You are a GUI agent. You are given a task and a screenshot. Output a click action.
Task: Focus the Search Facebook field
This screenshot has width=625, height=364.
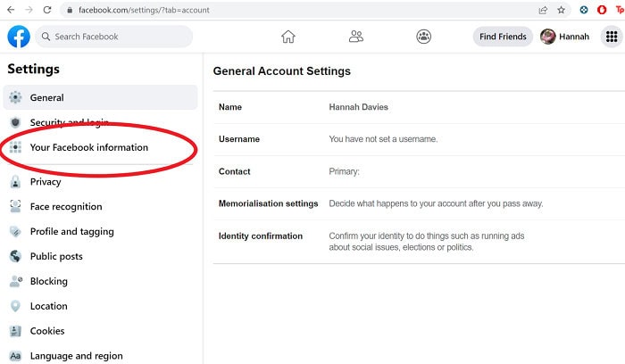[x=114, y=37]
